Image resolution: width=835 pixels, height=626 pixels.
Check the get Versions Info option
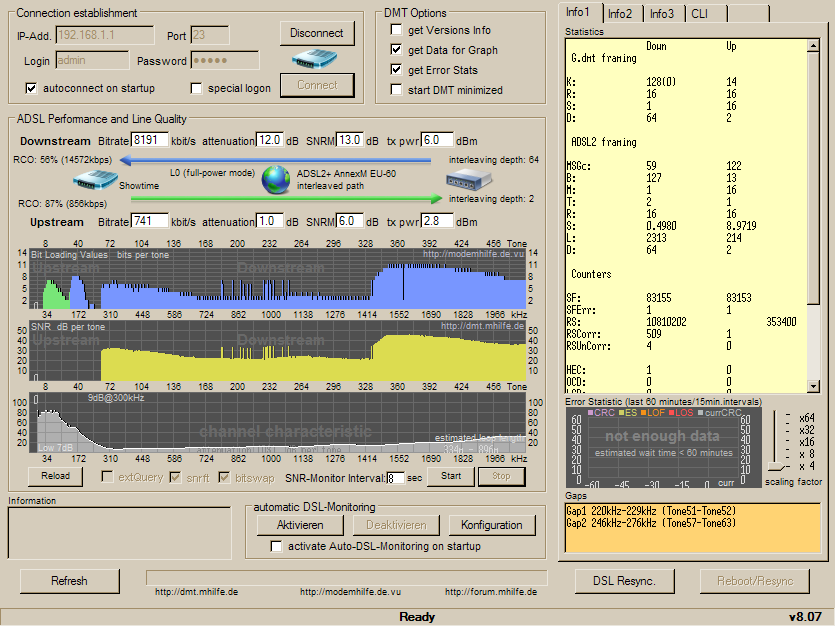(396, 30)
